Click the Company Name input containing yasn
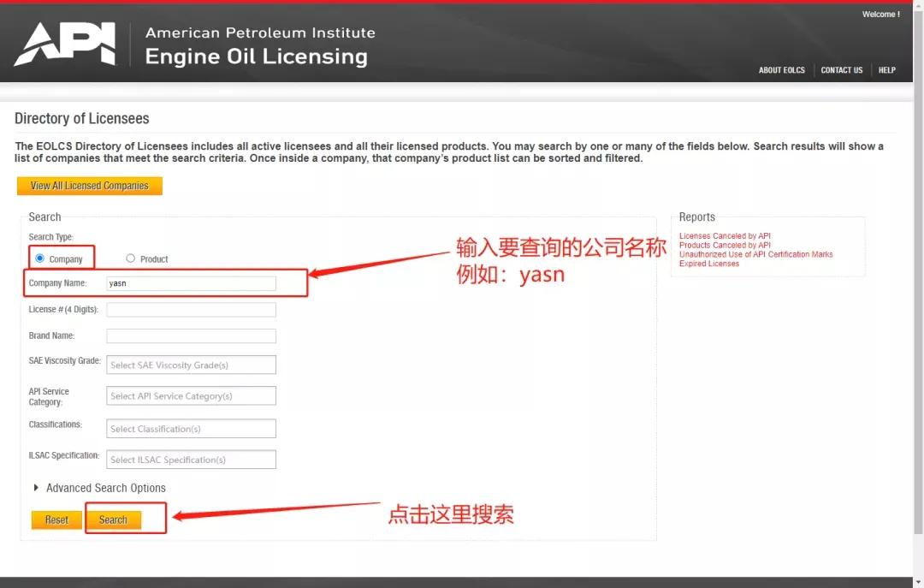The image size is (924, 588). coord(190,283)
